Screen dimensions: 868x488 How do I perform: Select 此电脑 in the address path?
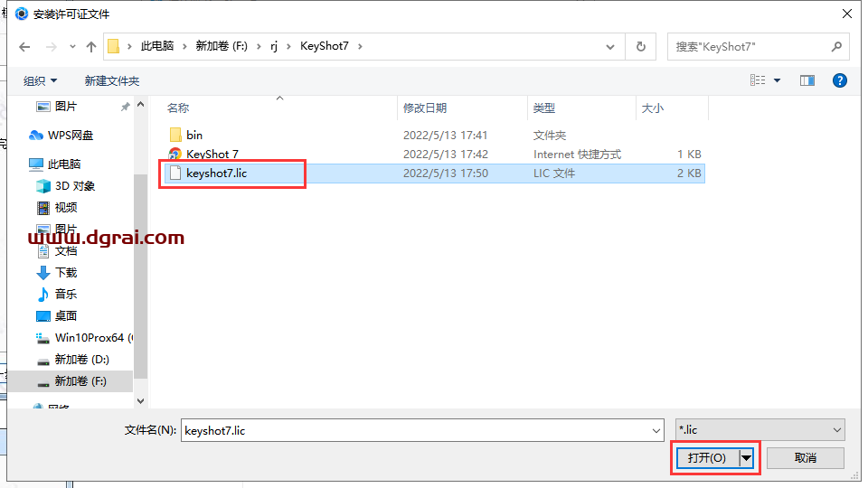click(x=157, y=46)
